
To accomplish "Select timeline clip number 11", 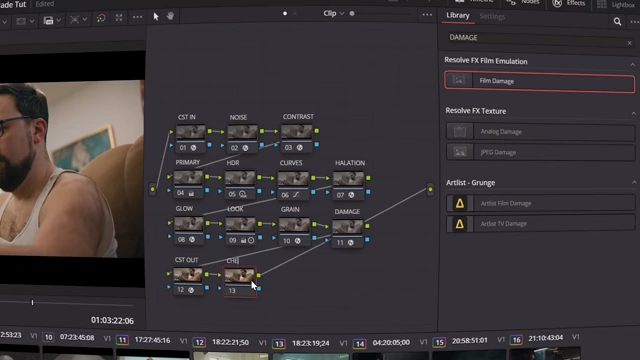I will coord(122,340).
